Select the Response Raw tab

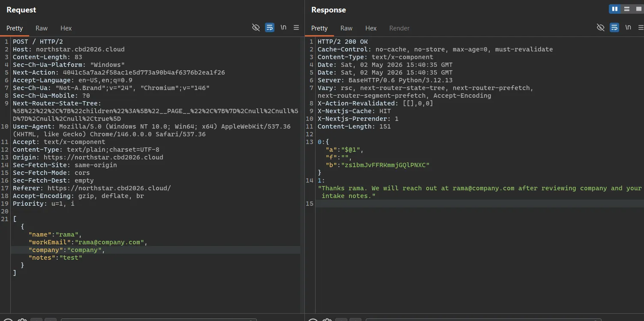tap(346, 28)
